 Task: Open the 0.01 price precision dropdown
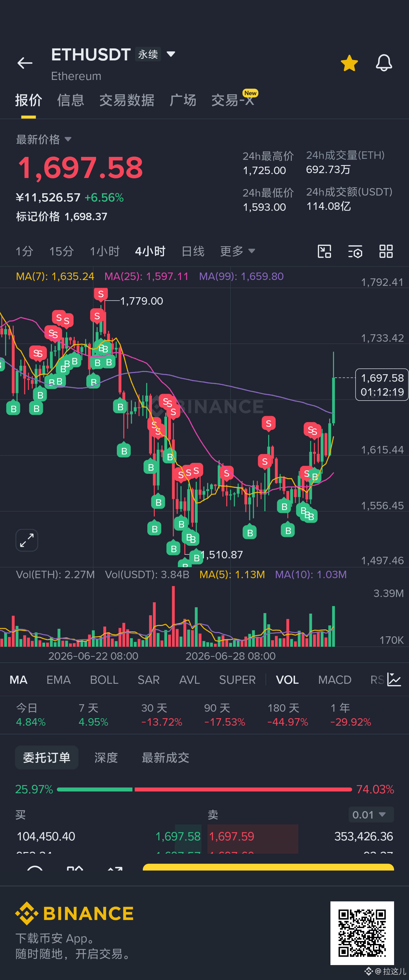pyautogui.click(x=371, y=815)
